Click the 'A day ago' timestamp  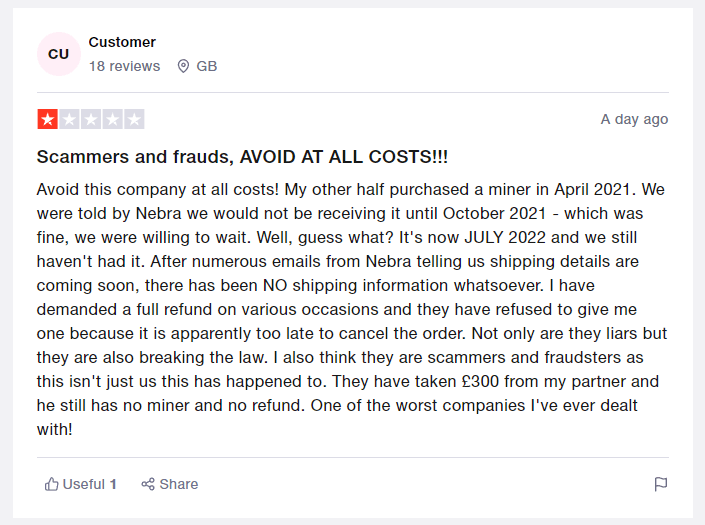(634, 119)
